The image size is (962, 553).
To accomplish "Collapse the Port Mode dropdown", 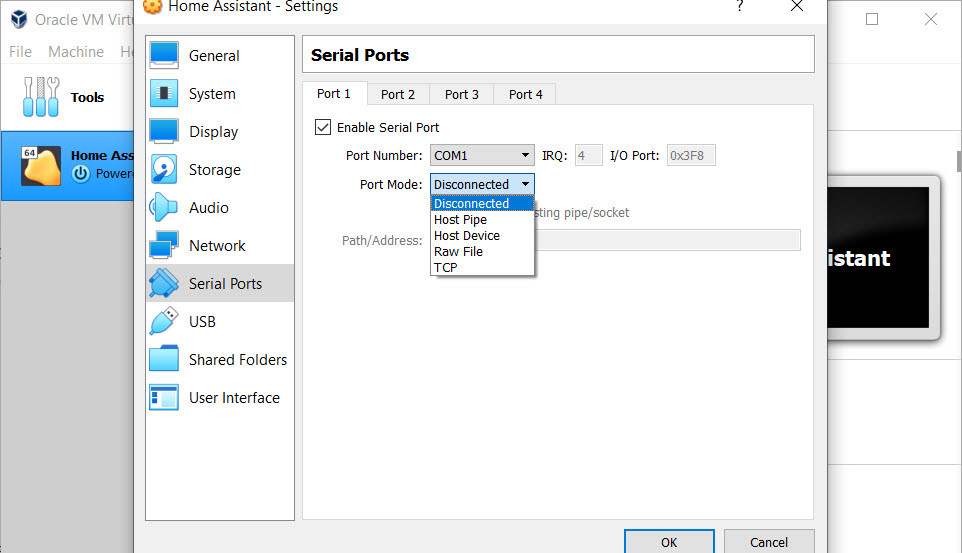I will [482, 184].
